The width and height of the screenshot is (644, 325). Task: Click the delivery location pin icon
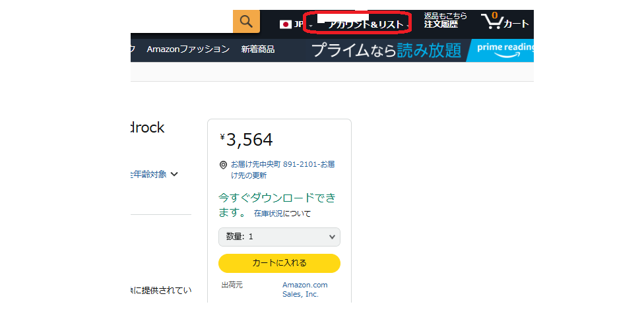(x=224, y=165)
